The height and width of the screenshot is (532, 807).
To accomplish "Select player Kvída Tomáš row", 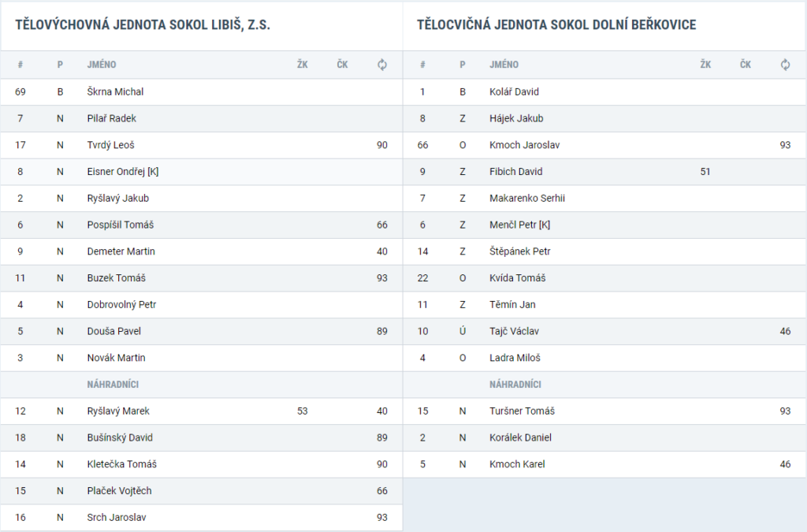I will [604, 278].
